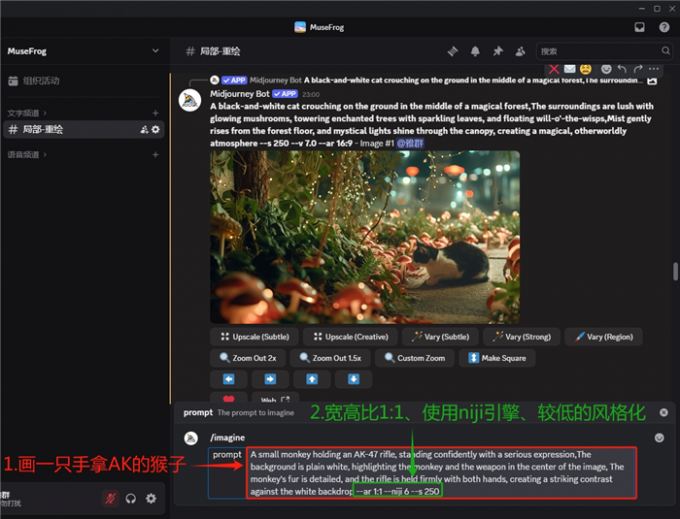Toggle microphone mute in user panel
680x519 pixels.
[110, 499]
